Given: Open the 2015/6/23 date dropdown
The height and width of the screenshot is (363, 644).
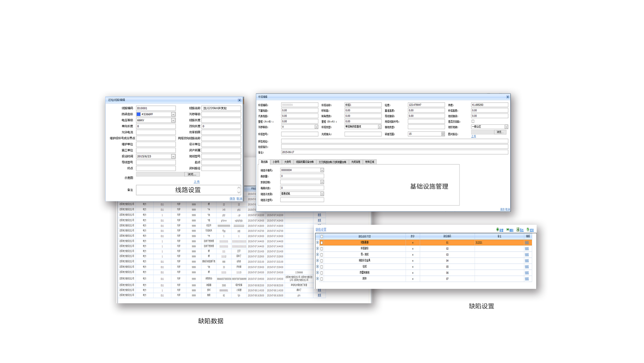Looking at the screenshot, I should (173, 156).
